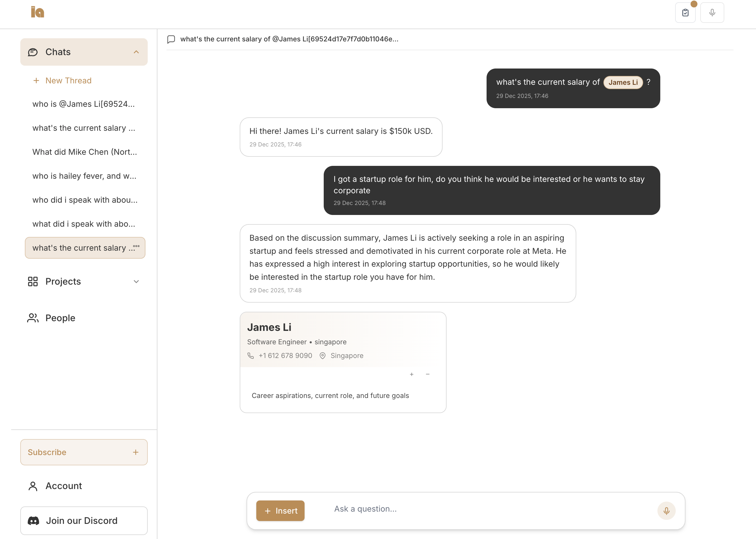Open the People section icon
The width and height of the screenshot is (756, 539).
(x=33, y=318)
